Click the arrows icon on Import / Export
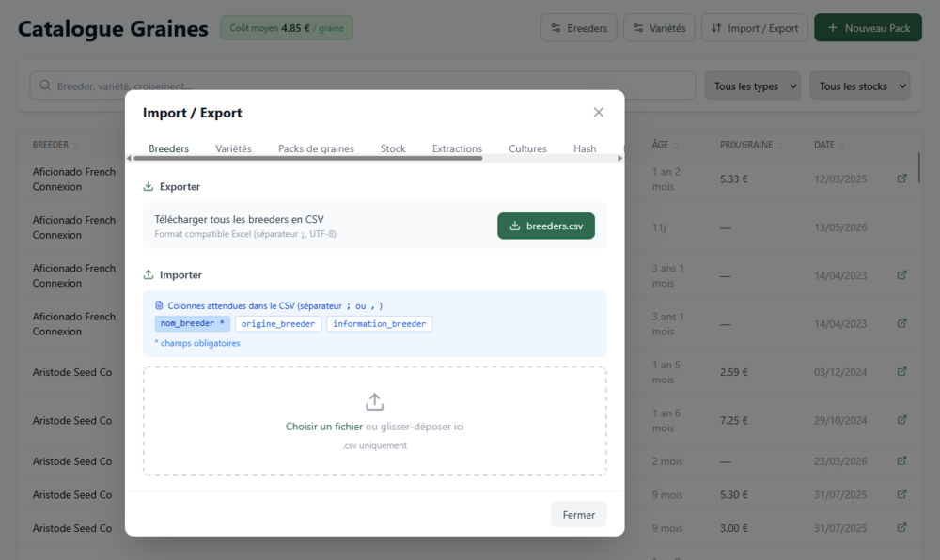The width and height of the screenshot is (940, 560). [x=716, y=27]
